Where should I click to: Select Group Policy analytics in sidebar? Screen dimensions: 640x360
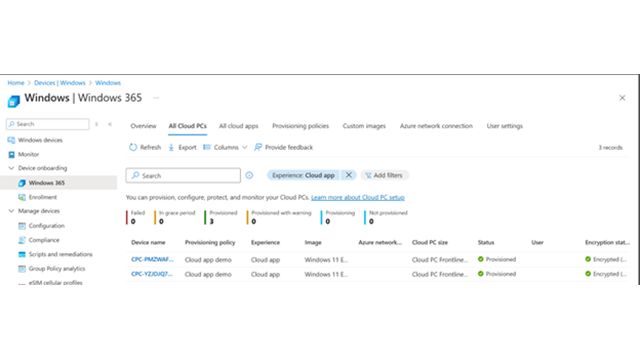pyautogui.click(x=57, y=269)
